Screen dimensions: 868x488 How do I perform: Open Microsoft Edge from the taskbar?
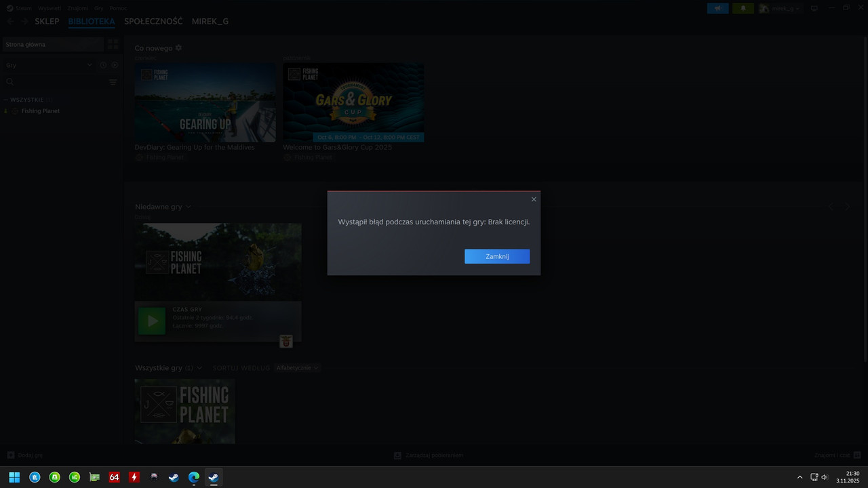pos(193,477)
